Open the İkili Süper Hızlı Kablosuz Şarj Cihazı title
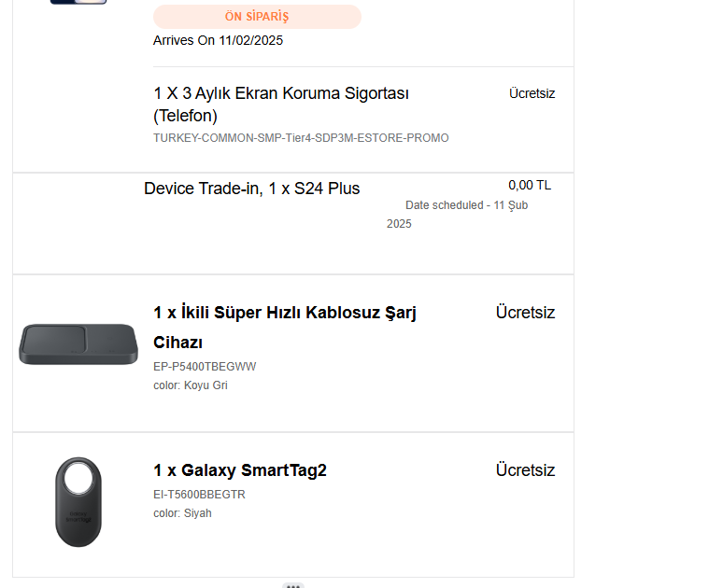 click(284, 327)
